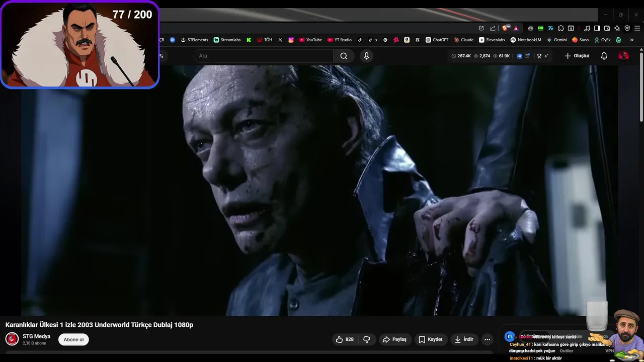The height and width of the screenshot is (362, 644).
Task: Click the Brave Rewards triangle icon
Action: [516, 28]
